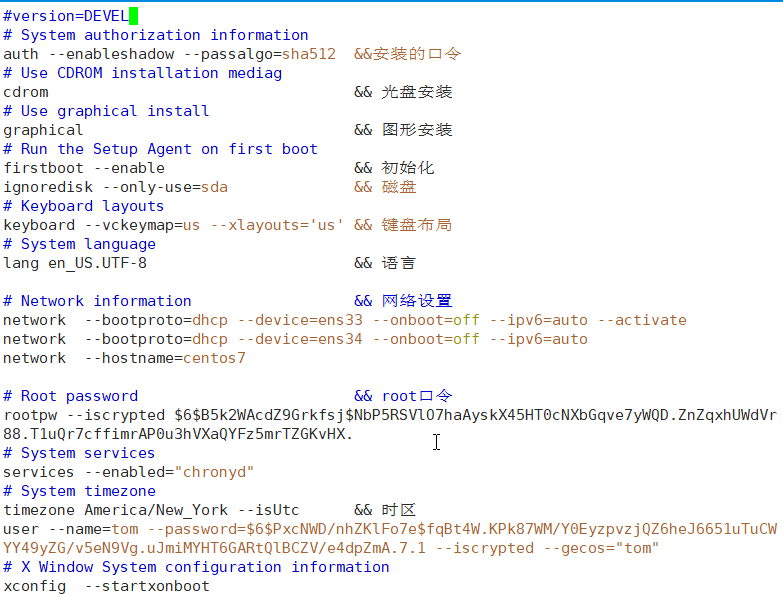Click the '&& 光盘安装' annotation
Screen dimensions: 783x597
click(x=403, y=92)
